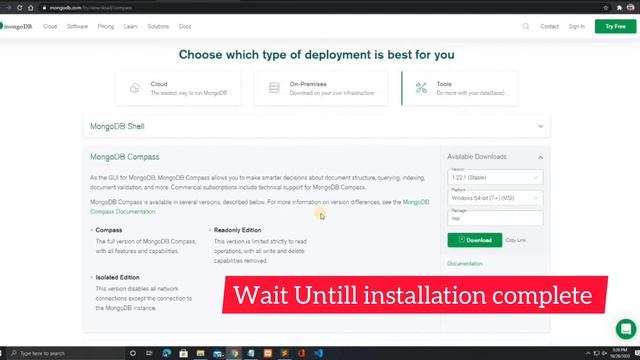
Task: Open the site search magnifier icon
Action: click(526, 26)
